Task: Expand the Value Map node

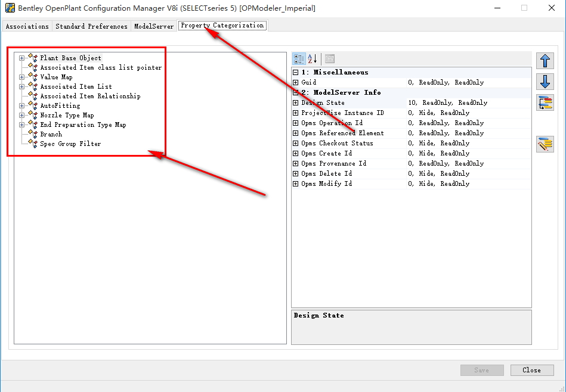Action: (21, 77)
